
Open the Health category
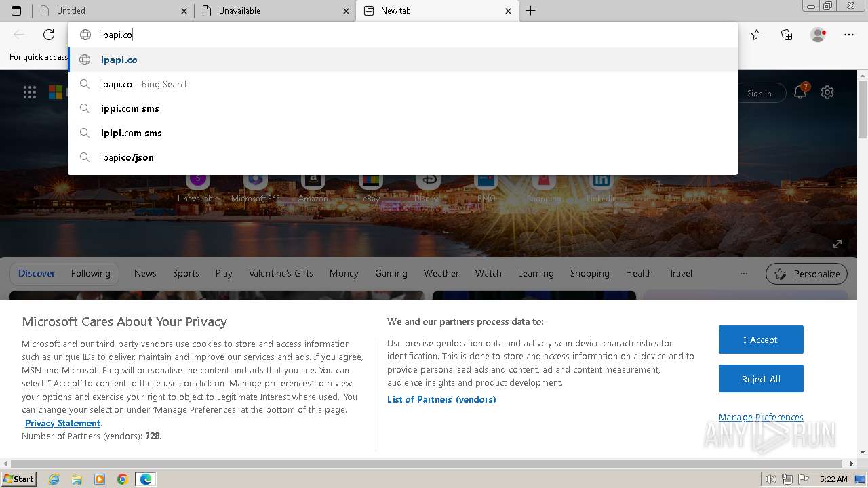639,273
